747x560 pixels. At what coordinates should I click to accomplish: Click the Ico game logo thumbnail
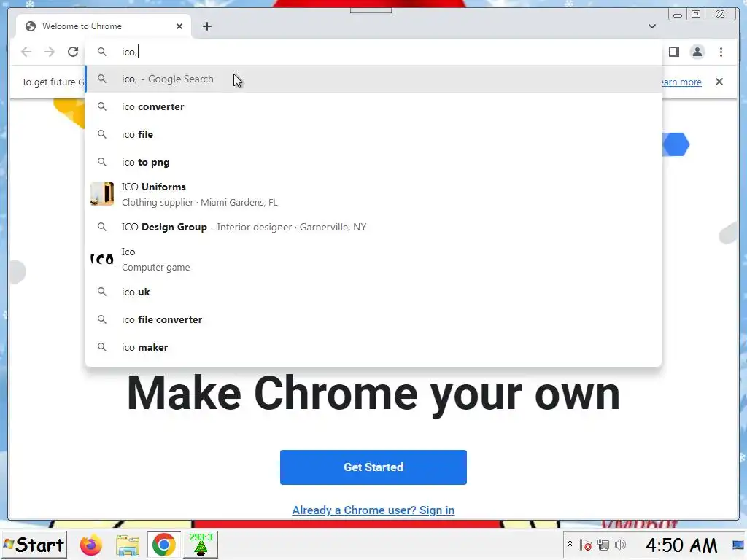102,259
